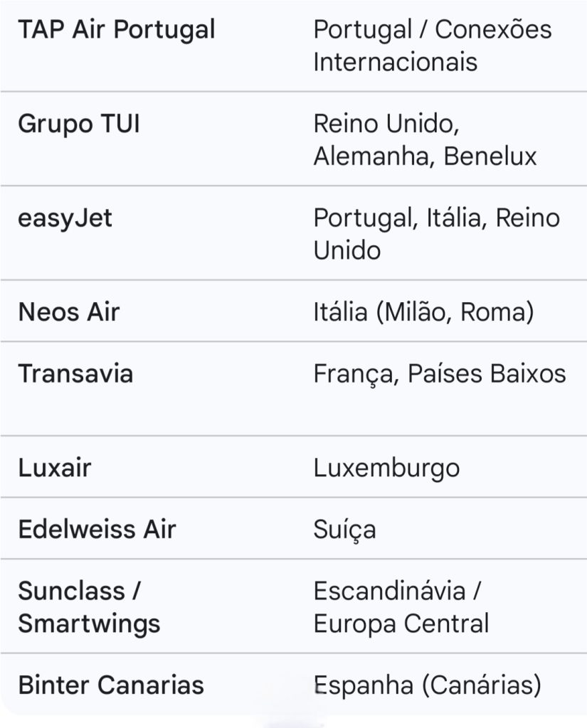Click the Binter Canarias airline name
Viewport: 587px width, 728px height.
(x=111, y=685)
